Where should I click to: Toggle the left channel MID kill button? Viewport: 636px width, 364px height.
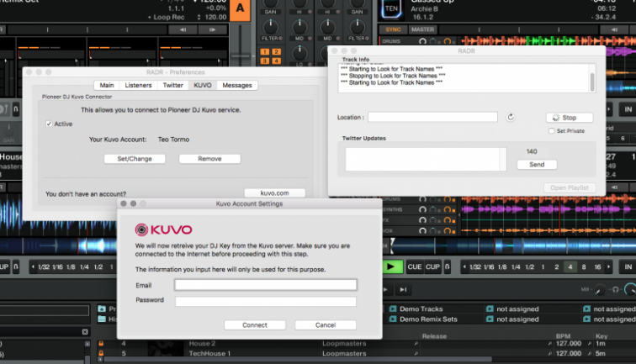point(310,38)
